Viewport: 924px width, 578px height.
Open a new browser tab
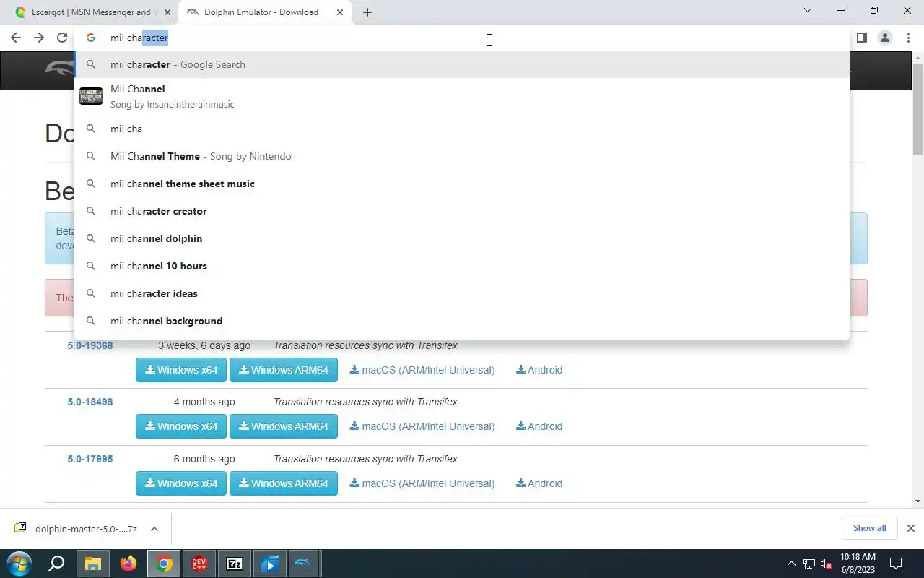pos(367,12)
